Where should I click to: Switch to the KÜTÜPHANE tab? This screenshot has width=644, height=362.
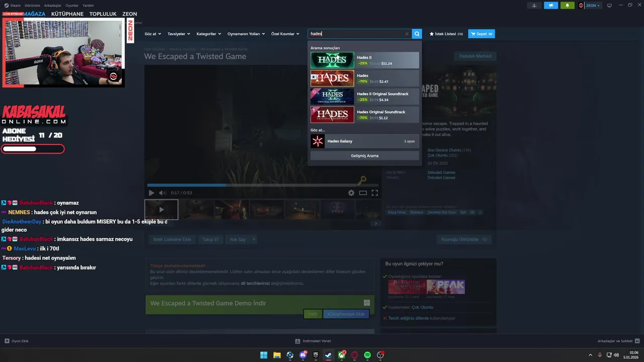pyautogui.click(x=67, y=14)
